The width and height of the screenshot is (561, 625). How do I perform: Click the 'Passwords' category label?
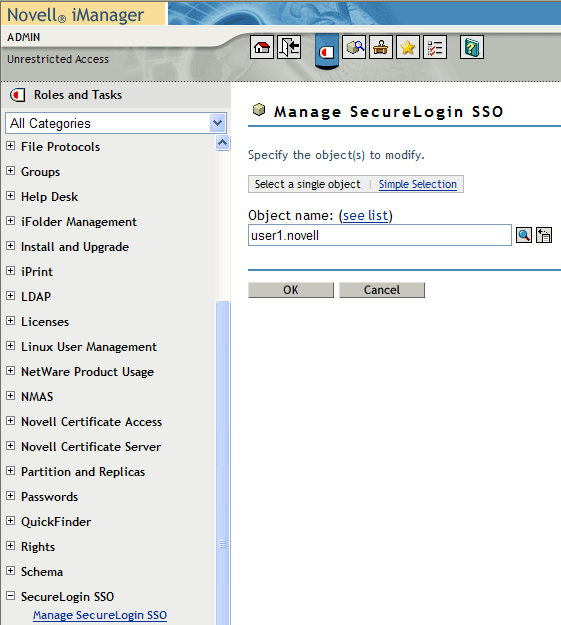(x=49, y=497)
